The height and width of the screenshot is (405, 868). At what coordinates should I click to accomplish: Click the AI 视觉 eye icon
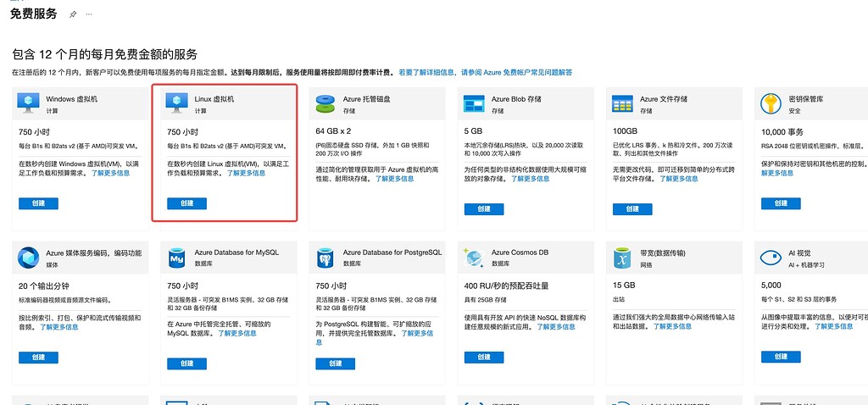click(x=771, y=258)
